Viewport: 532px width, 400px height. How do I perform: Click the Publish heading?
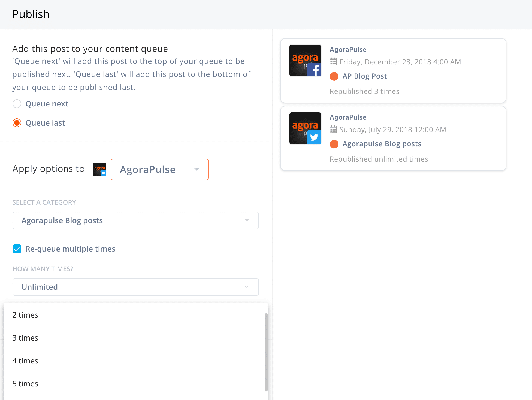click(31, 14)
